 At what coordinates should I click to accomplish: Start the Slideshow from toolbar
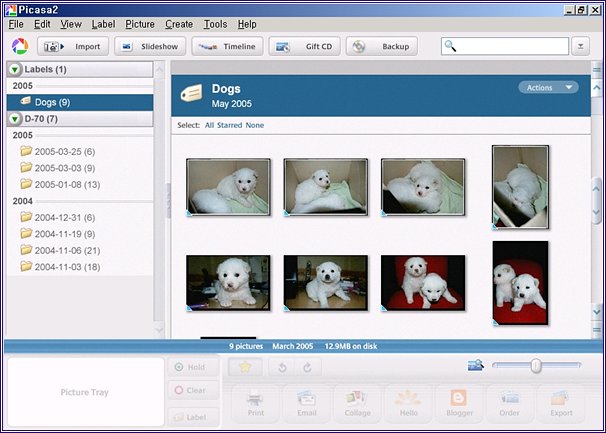150,46
